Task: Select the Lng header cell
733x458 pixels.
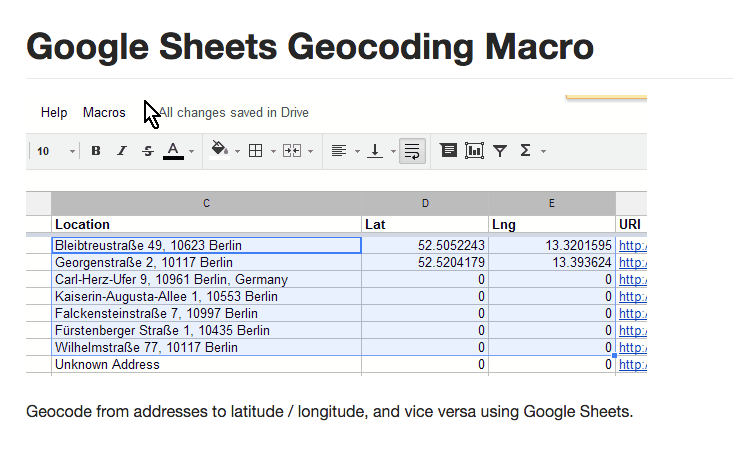Action: 552,225
